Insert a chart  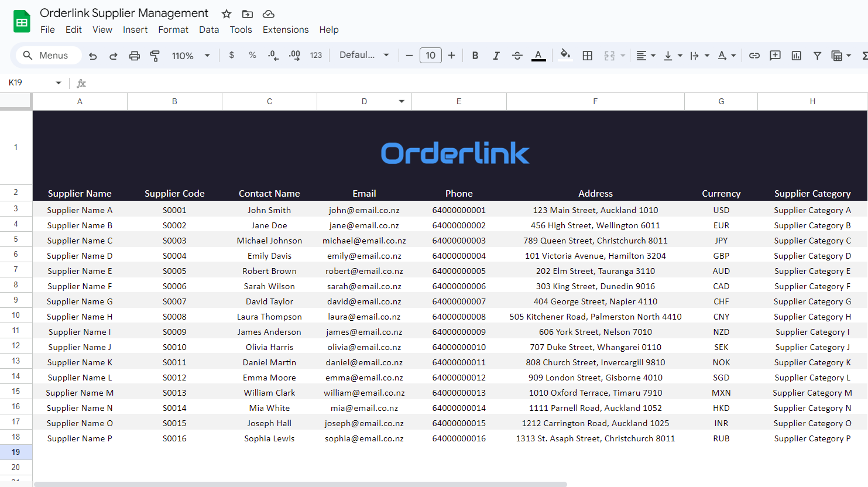point(797,55)
